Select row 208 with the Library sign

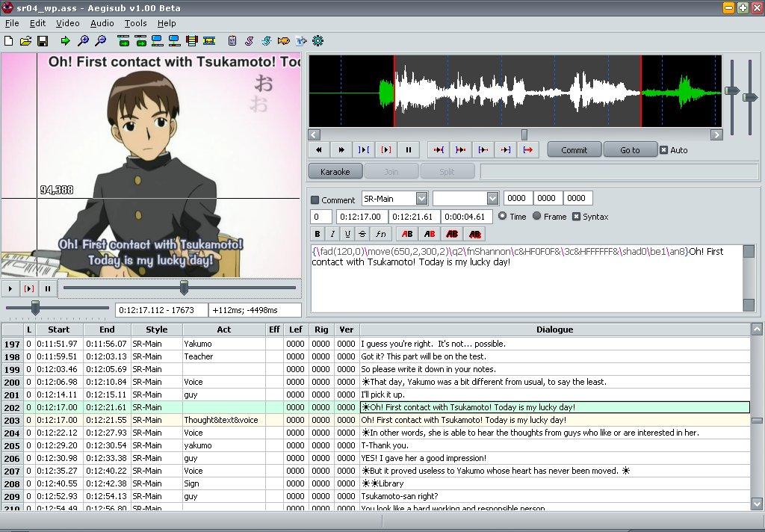coord(376,483)
